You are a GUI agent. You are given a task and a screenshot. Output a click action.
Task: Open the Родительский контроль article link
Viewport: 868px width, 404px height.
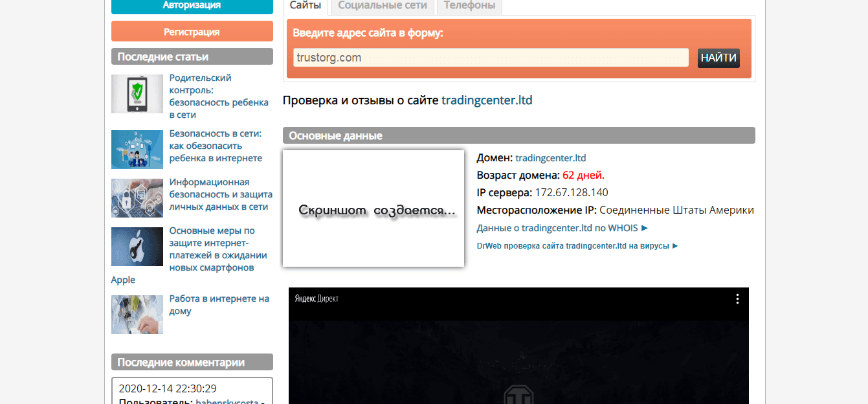coord(218,96)
